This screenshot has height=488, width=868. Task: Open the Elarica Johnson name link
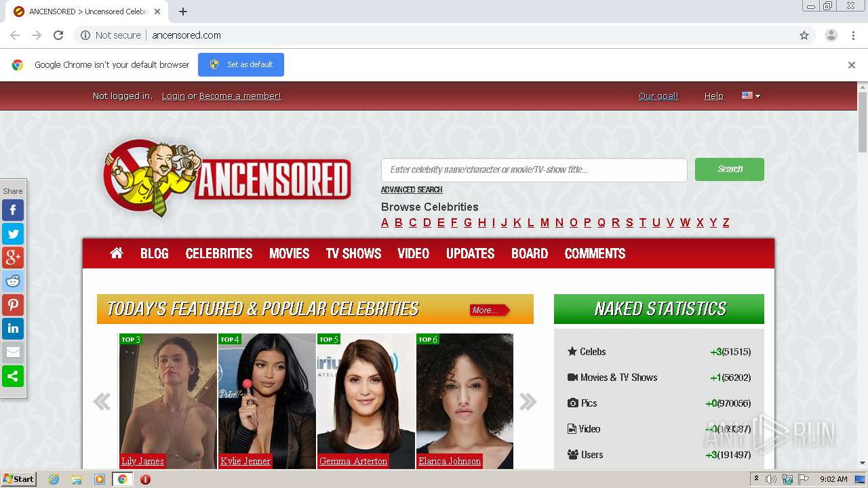450,461
